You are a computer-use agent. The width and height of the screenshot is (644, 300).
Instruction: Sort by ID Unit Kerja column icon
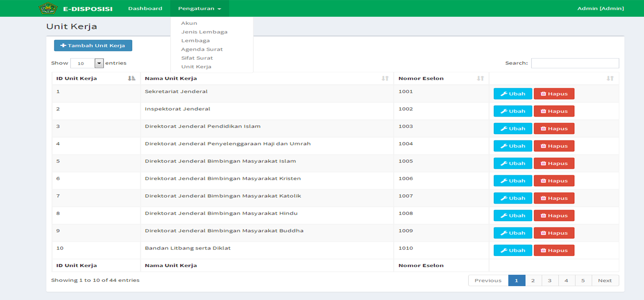[132, 78]
